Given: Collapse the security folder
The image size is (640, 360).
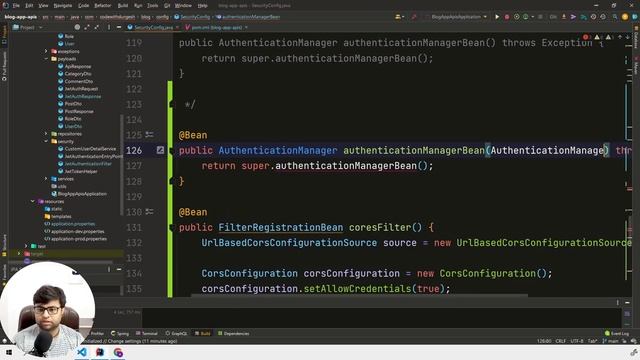Looking at the screenshot, I should (x=46, y=141).
